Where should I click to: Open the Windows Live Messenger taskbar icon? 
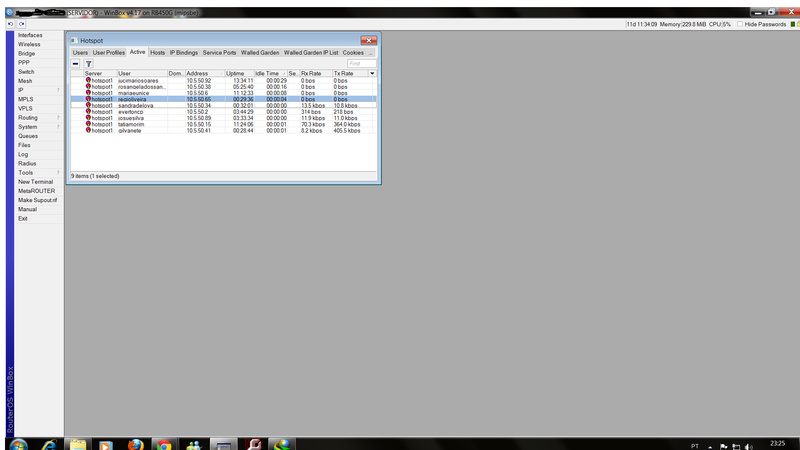point(193,445)
